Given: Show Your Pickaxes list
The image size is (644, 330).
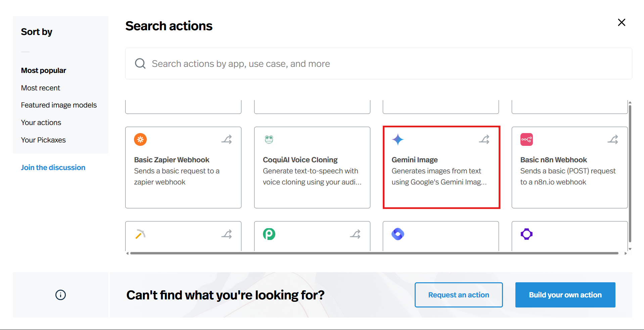Looking at the screenshot, I should pyautogui.click(x=43, y=140).
